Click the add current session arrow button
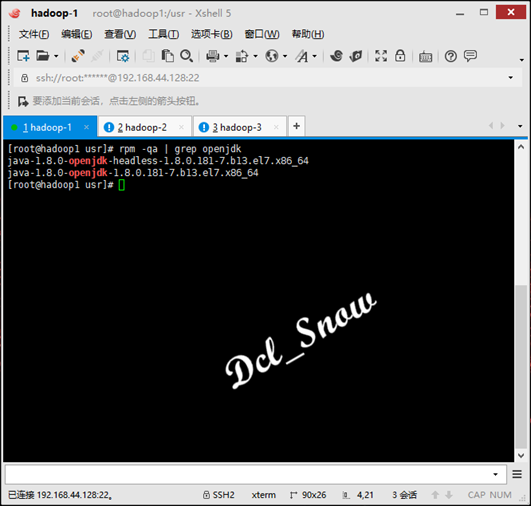Screen dimensions: 531x506 (23, 101)
